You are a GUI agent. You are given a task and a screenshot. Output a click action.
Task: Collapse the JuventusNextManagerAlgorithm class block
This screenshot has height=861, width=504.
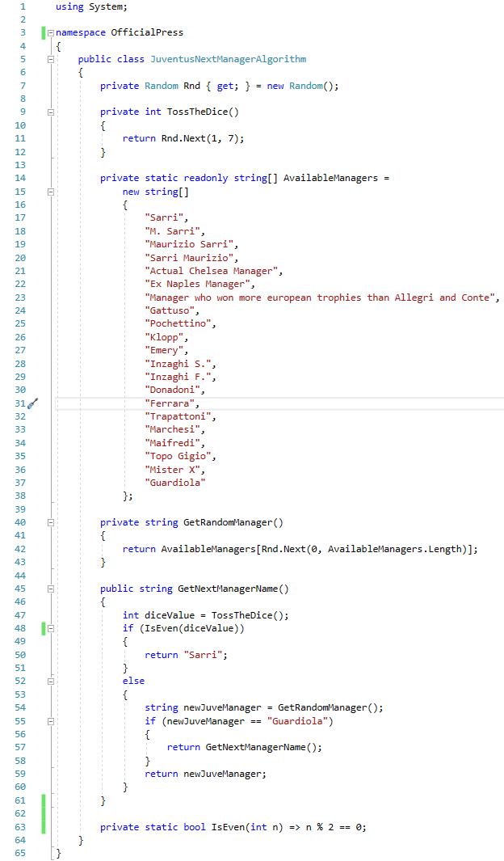[x=50, y=59]
